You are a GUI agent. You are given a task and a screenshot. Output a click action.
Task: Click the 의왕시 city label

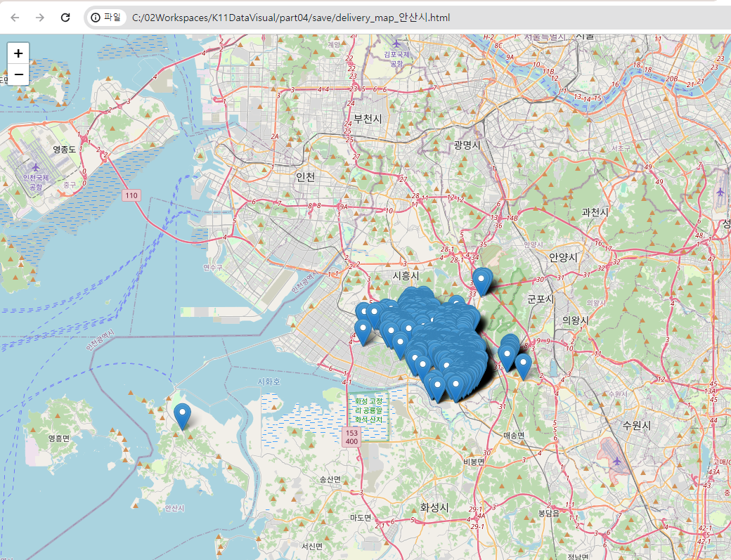575,320
